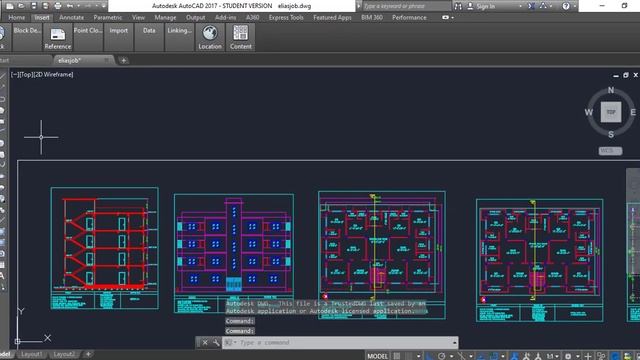
Task: Switch to the Output ribbon tab
Action: pos(196,18)
